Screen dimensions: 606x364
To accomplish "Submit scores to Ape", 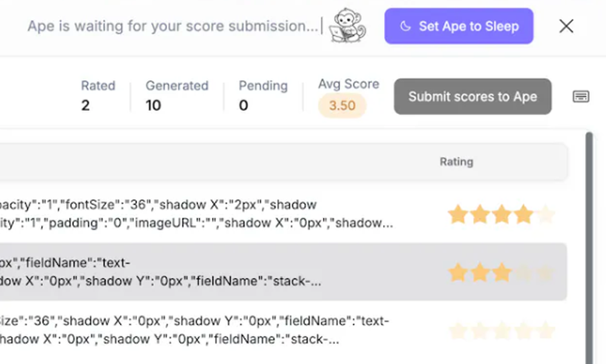I will (473, 97).
